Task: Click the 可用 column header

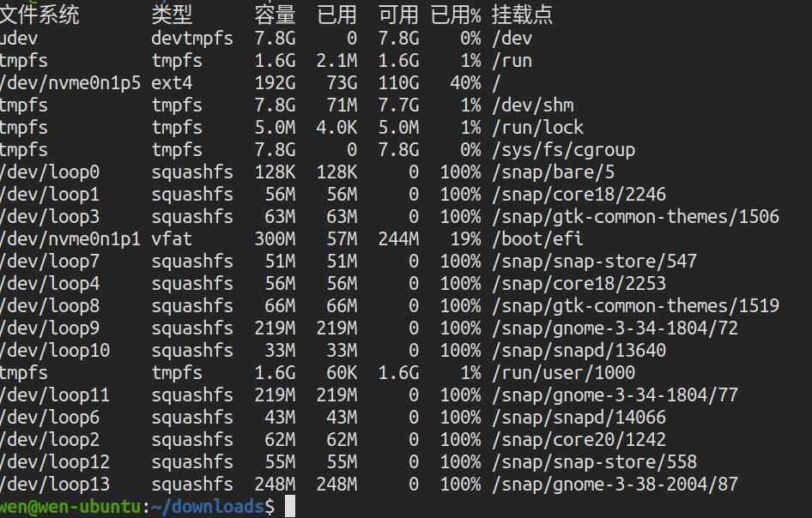Action: coord(399,14)
